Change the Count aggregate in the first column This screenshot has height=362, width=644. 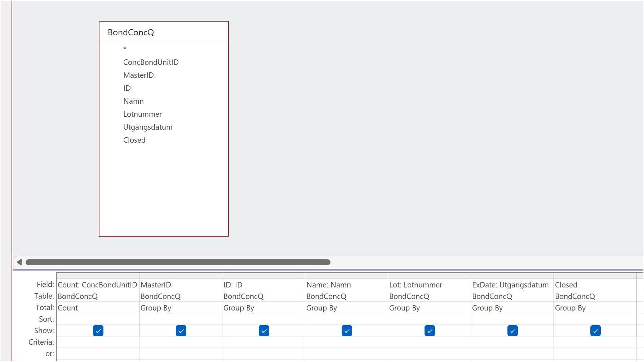point(98,308)
